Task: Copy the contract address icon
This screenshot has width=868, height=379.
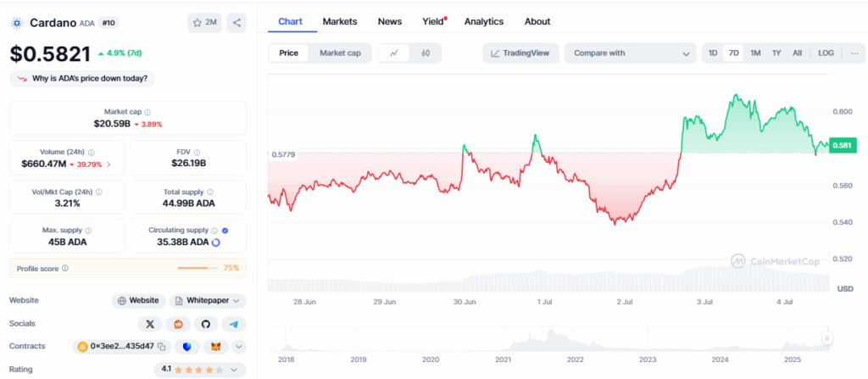Action: tap(162, 347)
